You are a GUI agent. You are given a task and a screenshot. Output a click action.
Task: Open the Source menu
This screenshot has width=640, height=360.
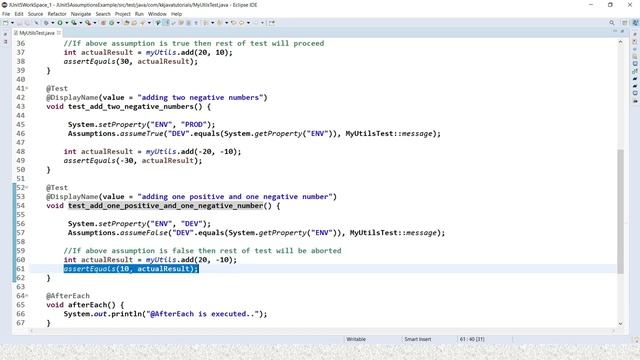tap(35, 14)
